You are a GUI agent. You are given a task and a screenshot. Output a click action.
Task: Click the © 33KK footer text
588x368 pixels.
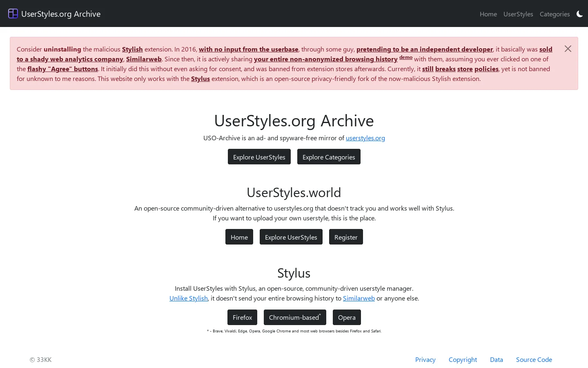[x=41, y=360]
